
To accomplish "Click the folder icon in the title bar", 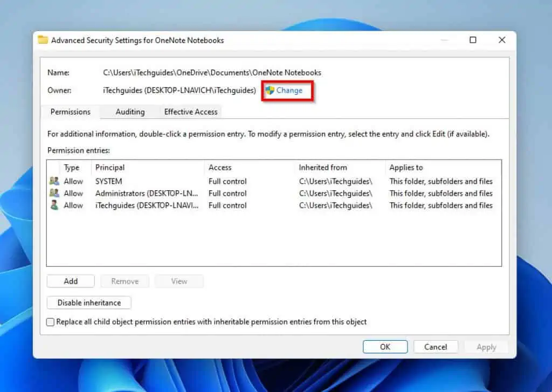I will click(x=43, y=39).
